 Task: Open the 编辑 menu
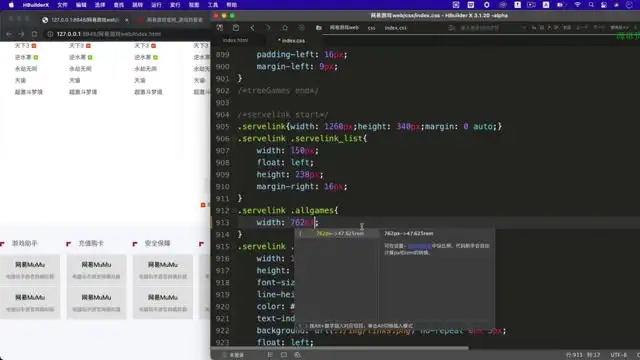coord(81,5)
